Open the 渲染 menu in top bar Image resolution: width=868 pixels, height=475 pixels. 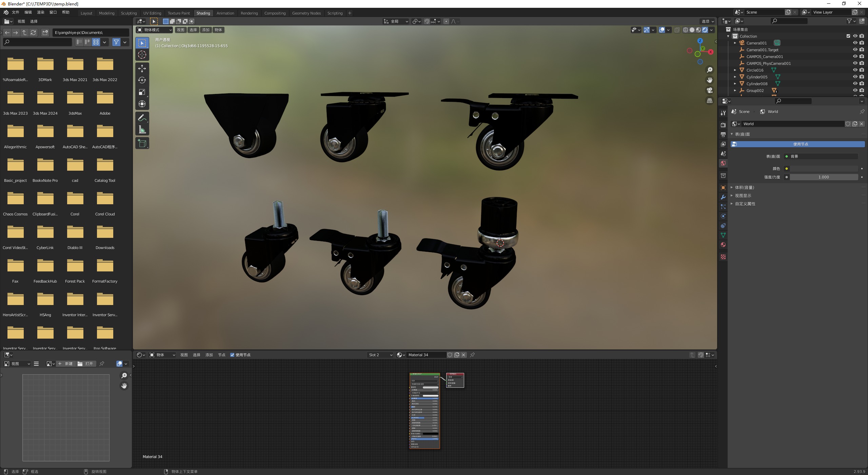click(x=40, y=12)
